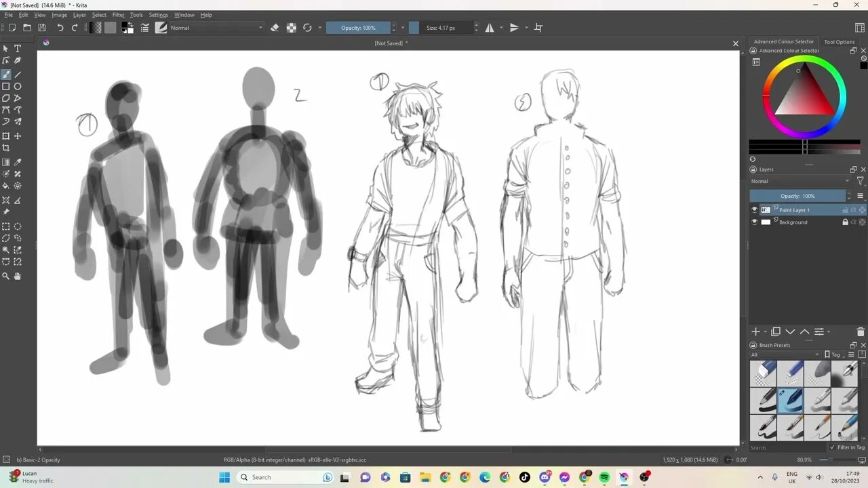Select the Calligraphy tool
Viewport: 868px width, 488px height.
(x=18, y=61)
